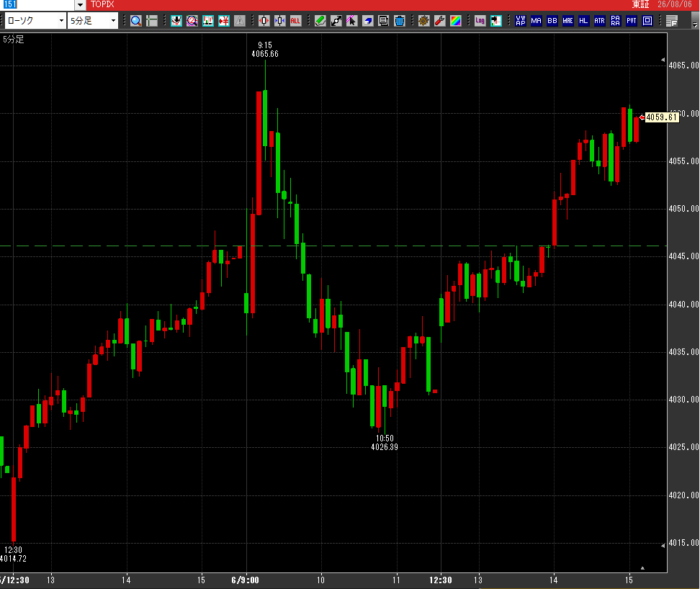The image size is (700, 589).
Task: Click the greyed warning triangle icon
Action: (240, 21)
